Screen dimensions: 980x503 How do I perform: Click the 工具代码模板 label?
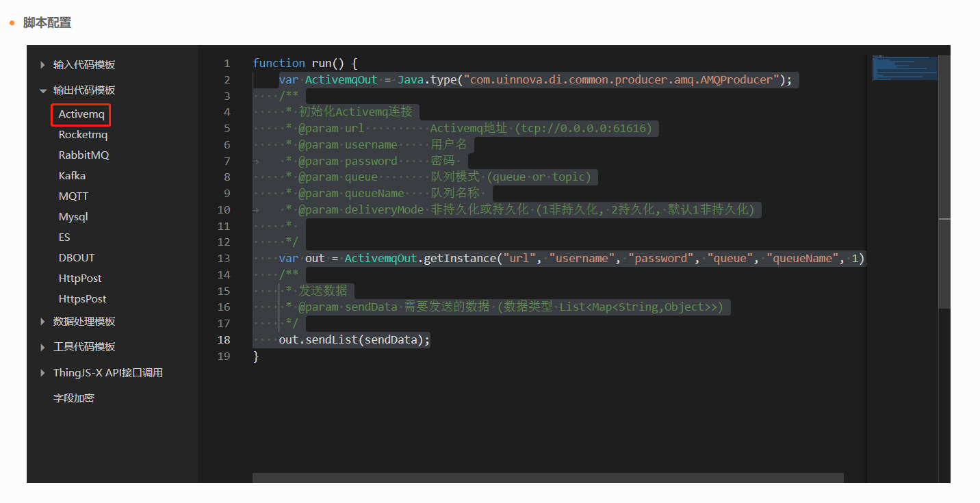pos(84,347)
